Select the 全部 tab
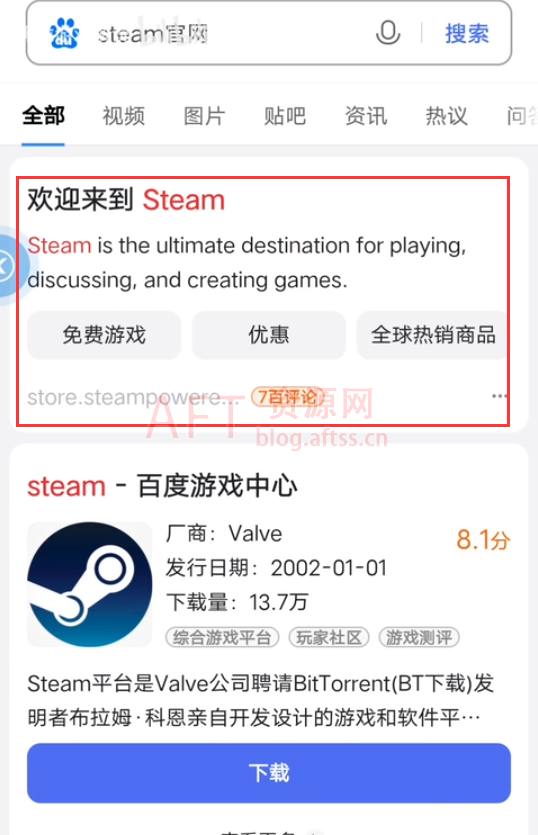The image size is (538, 835). point(43,116)
